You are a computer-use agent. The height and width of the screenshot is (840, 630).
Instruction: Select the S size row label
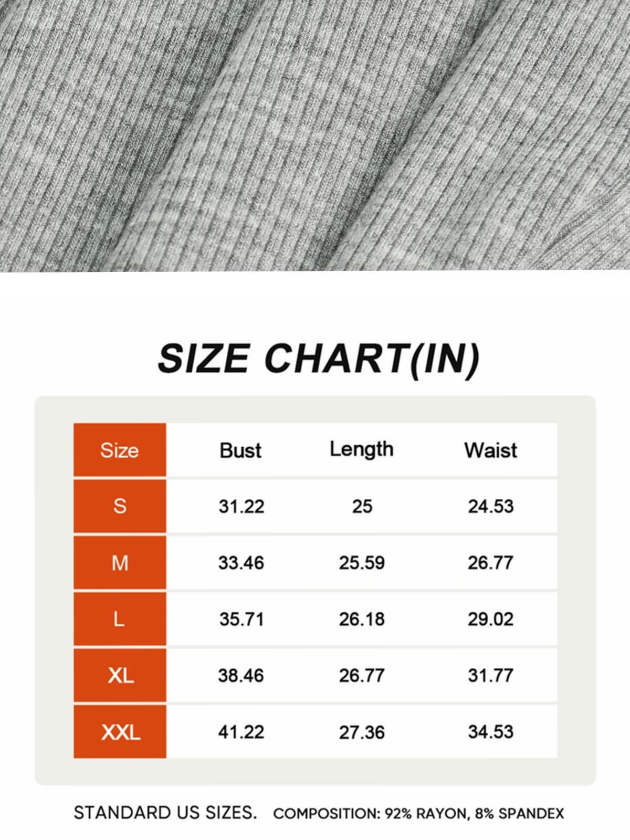[120, 506]
